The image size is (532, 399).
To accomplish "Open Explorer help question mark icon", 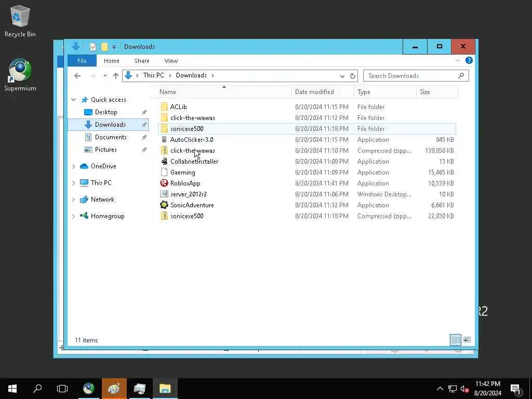I will pyautogui.click(x=469, y=60).
